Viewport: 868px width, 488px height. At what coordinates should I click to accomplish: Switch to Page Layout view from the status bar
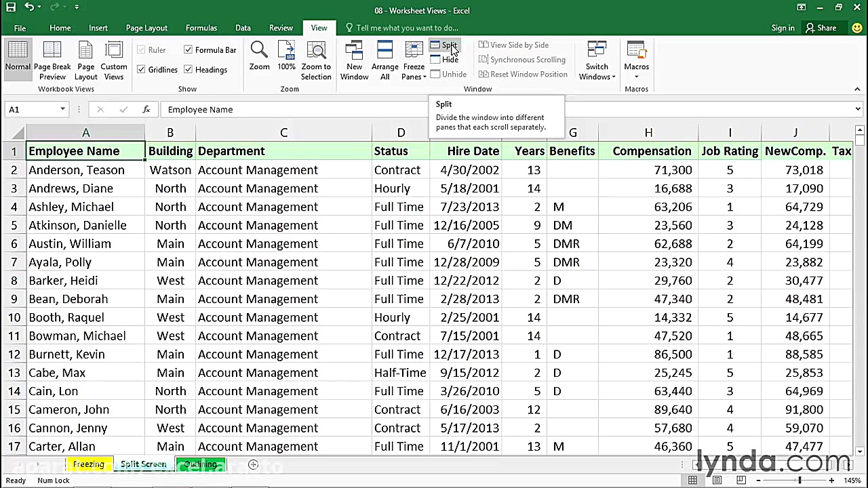717,480
